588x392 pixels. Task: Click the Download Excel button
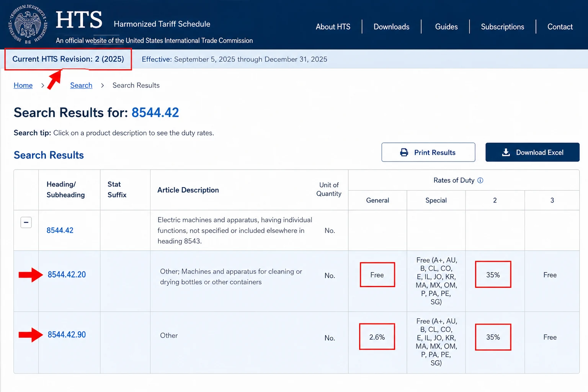[532, 152]
